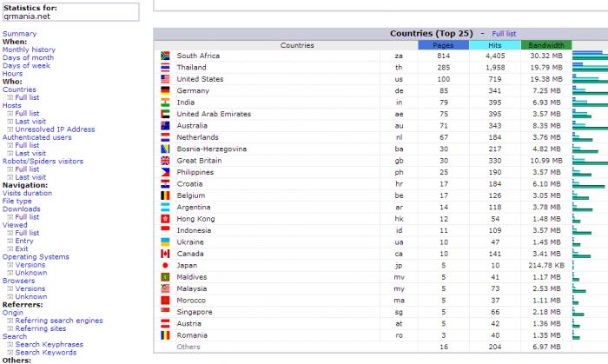Select the Bandwidth column header
608x364 pixels.
[546, 45]
